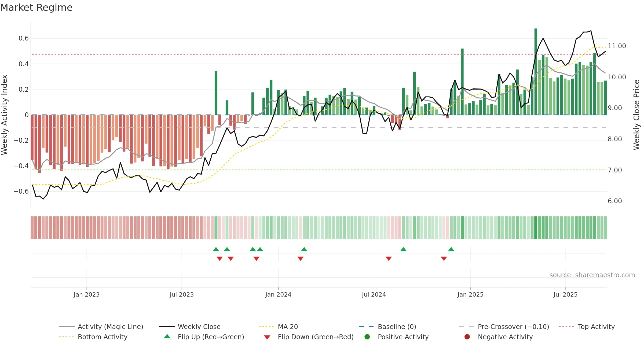The image size is (644, 362).
Task: Click the source: sharemaestro.com text
Action: coord(592,275)
